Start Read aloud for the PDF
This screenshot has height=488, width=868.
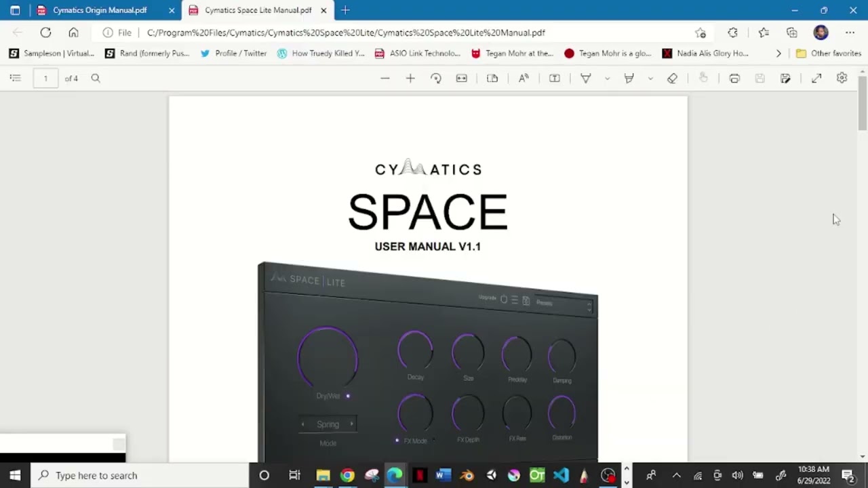tap(524, 79)
